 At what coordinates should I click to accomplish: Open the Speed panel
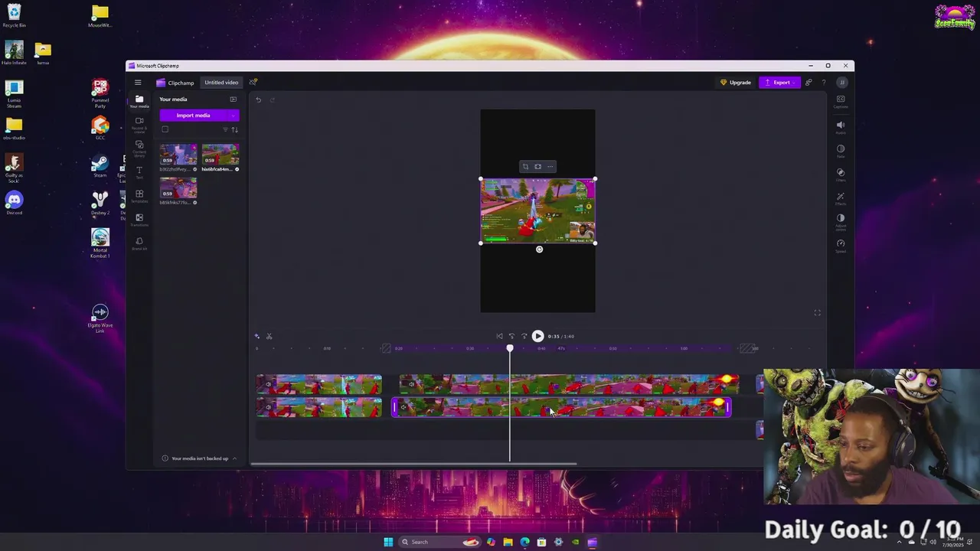[841, 246]
